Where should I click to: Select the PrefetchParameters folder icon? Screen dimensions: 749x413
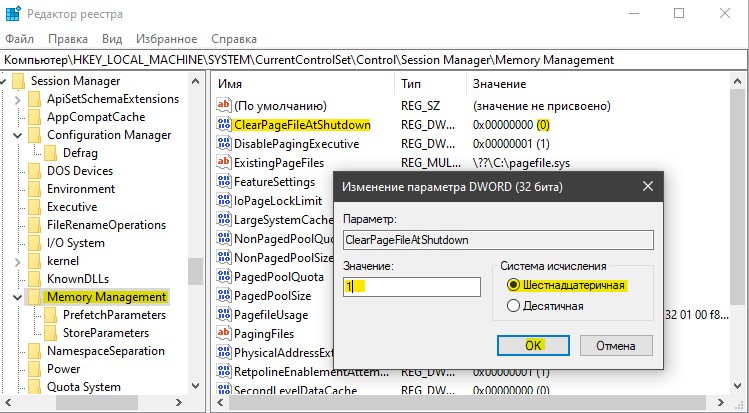pos(50,315)
